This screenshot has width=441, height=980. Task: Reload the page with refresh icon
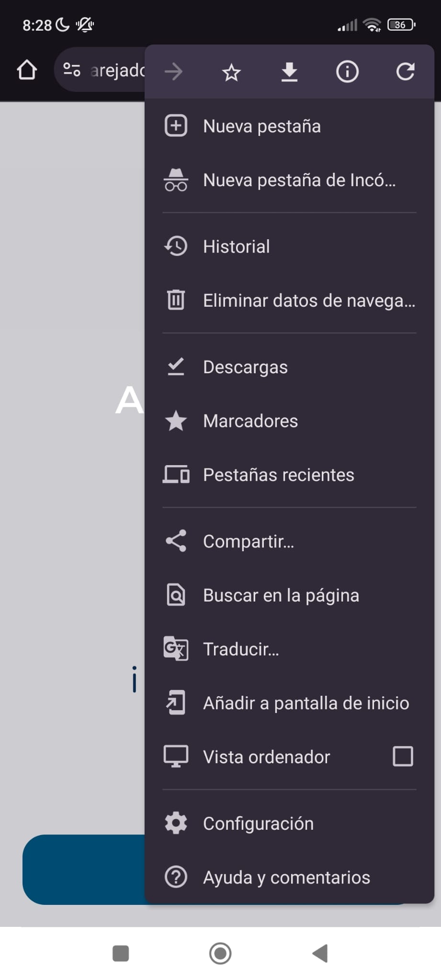pos(405,72)
